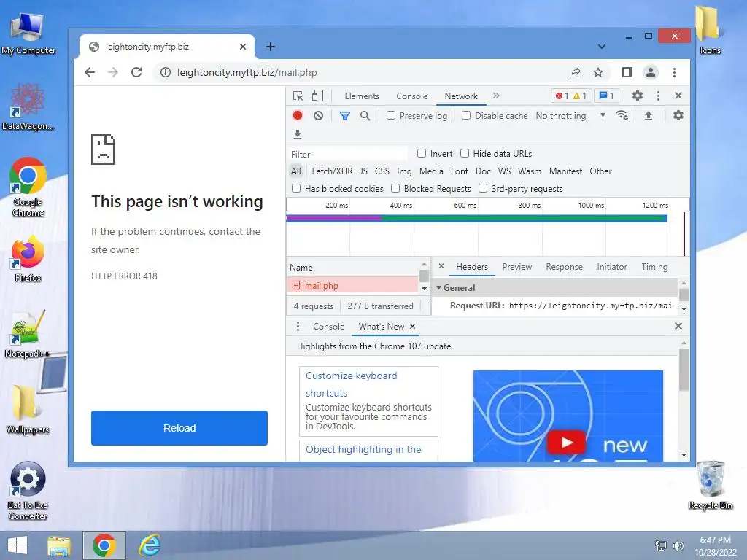Play the Chrome 107 new video thumbnail

coord(566,443)
